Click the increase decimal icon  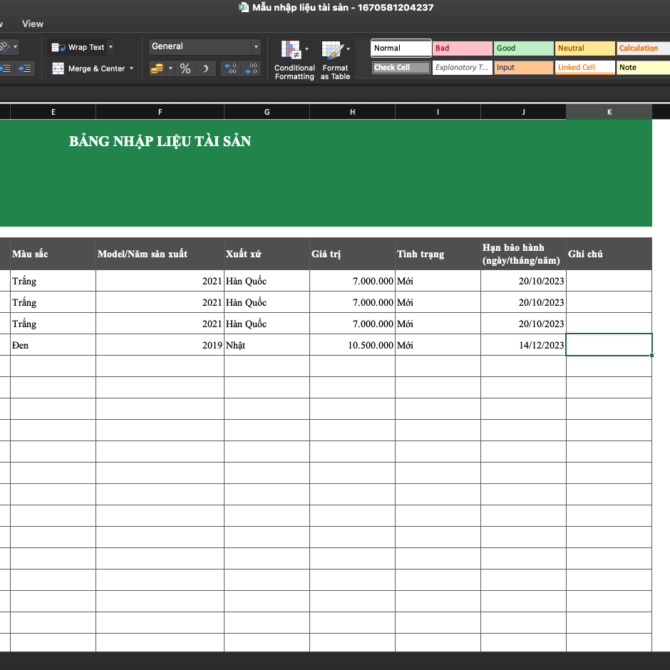click(x=230, y=69)
